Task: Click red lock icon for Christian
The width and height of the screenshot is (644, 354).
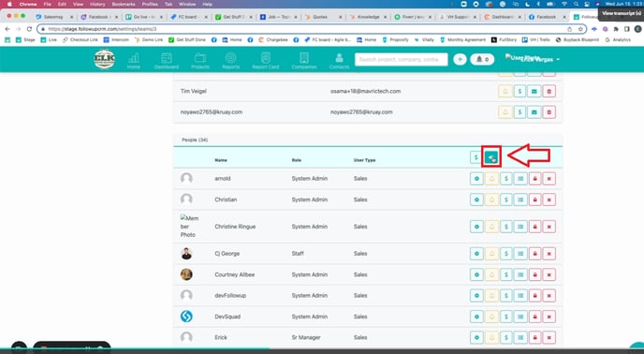Action: point(534,199)
